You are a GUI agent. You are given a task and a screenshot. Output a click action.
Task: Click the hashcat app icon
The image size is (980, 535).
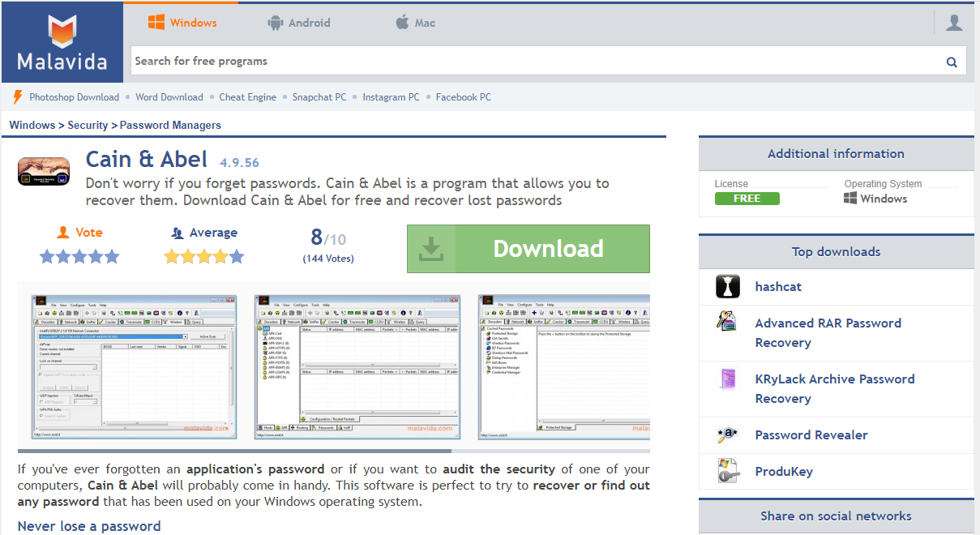728,287
